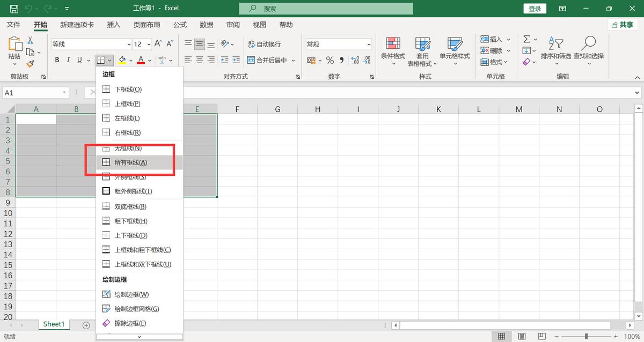Click the Cut scissors icon
The image size is (644, 342).
tap(30, 40)
